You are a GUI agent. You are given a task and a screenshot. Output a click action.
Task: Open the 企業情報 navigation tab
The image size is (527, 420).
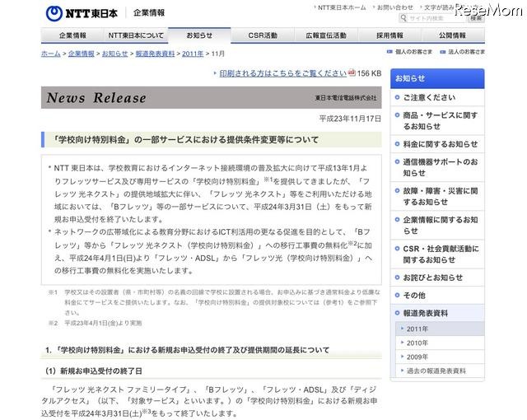72,35
